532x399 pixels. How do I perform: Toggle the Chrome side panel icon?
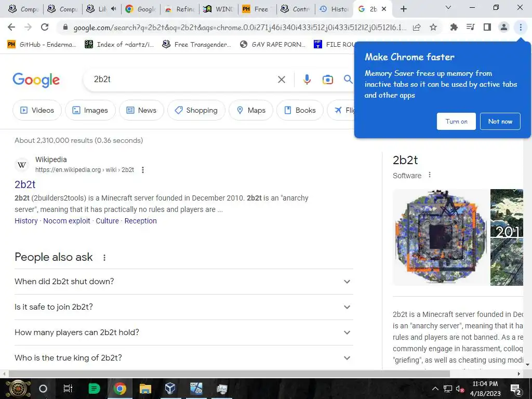487,27
